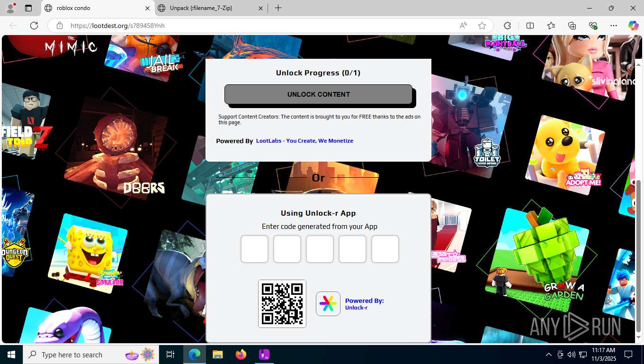
Task: Switch to Unpack {:filename_7-Zip} tab
Action: [211, 8]
